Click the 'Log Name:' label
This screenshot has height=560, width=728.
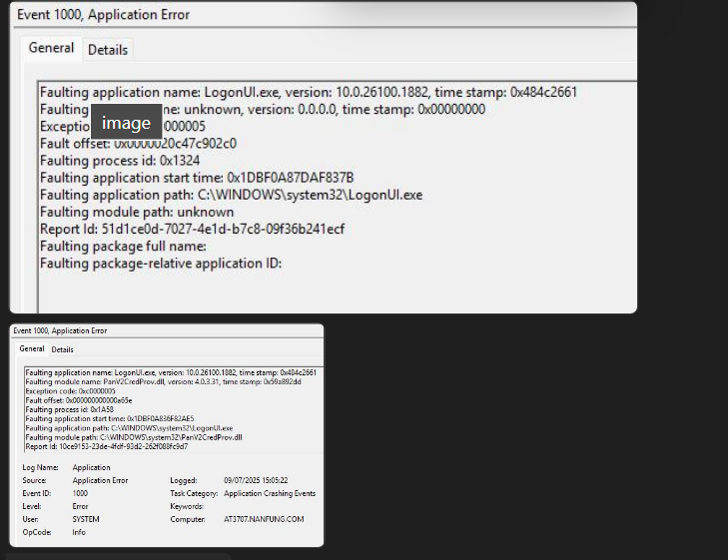tap(40, 467)
